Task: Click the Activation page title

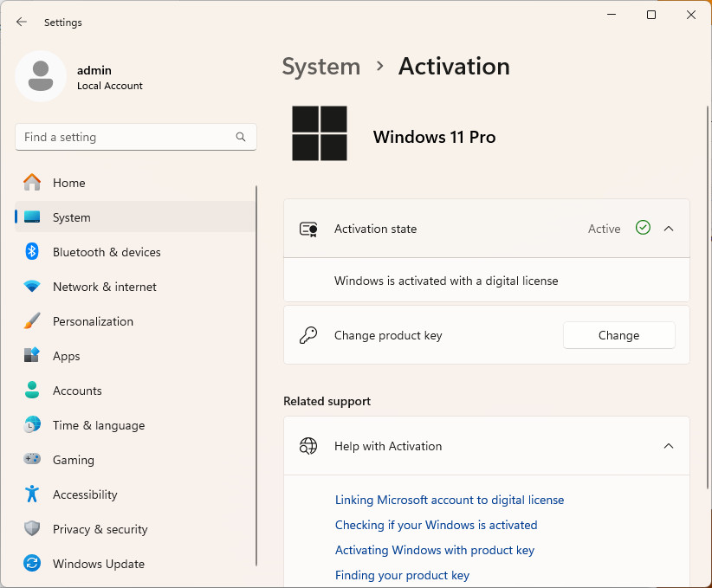Action: pyautogui.click(x=454, y=67)
